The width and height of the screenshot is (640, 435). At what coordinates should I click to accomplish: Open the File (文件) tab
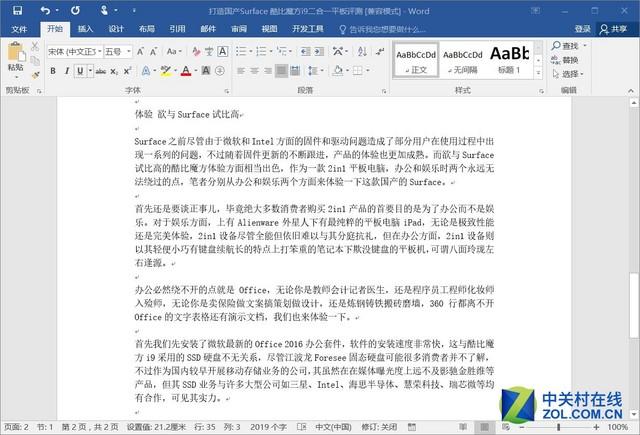click(x=19, y=29)
